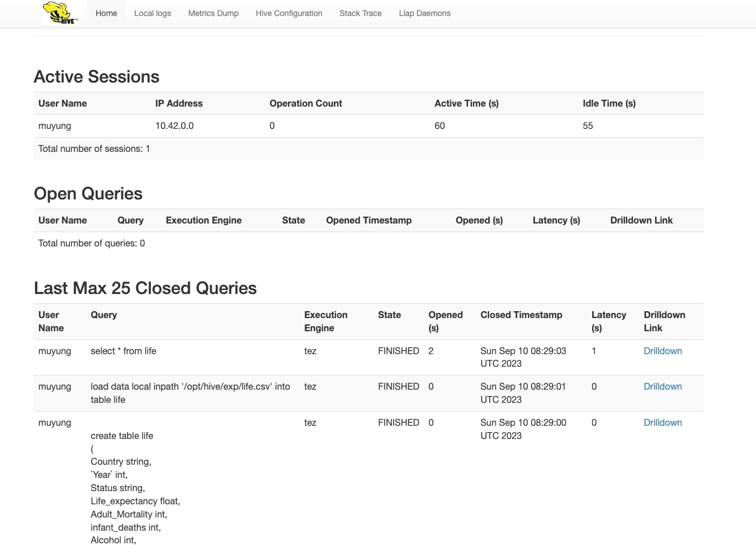Click the 'Total number of sessions: 1' row
The image size is (756, 549).
(x=94, y=148)
